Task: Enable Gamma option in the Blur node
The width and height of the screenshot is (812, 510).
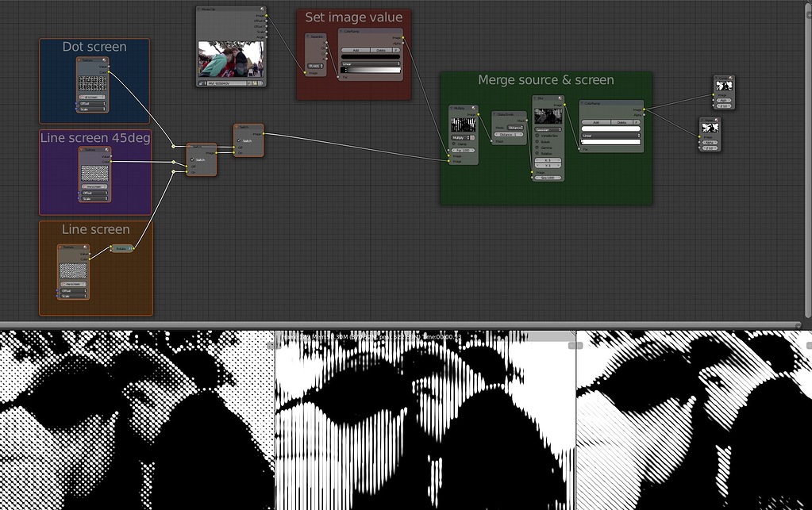Action: tap(537, 148)
